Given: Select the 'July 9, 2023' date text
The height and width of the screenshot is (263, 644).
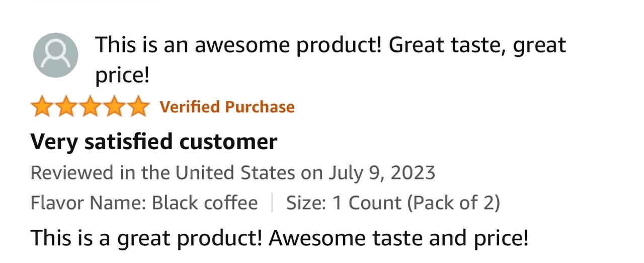Looking at the screenshot, I should coord(382,173).
